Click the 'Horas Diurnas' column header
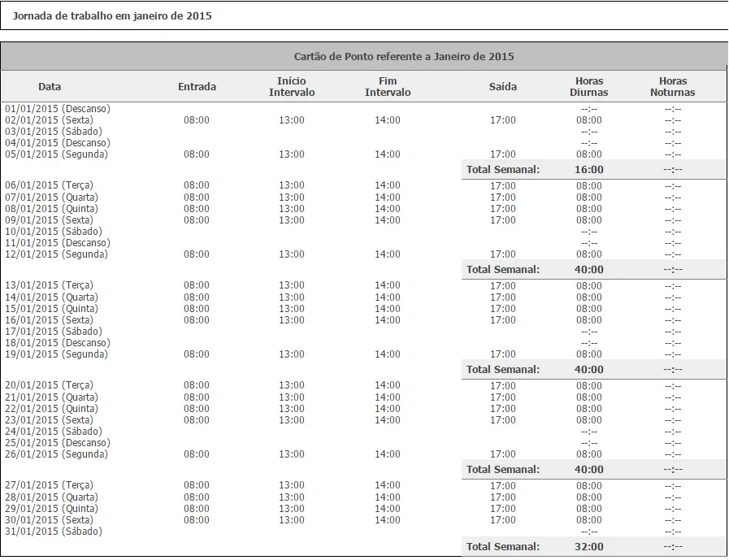The width and height of the screenshot is (729, 560). [x=589, y=87]
